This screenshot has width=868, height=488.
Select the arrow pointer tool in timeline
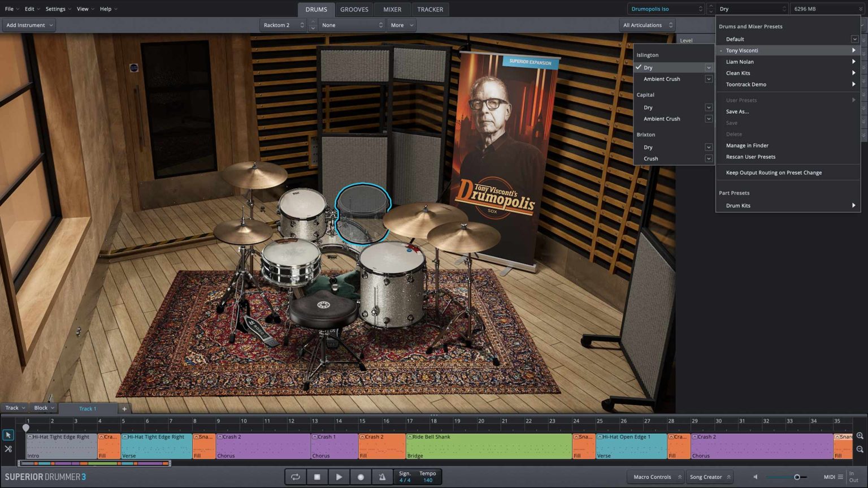coord(8,435)
